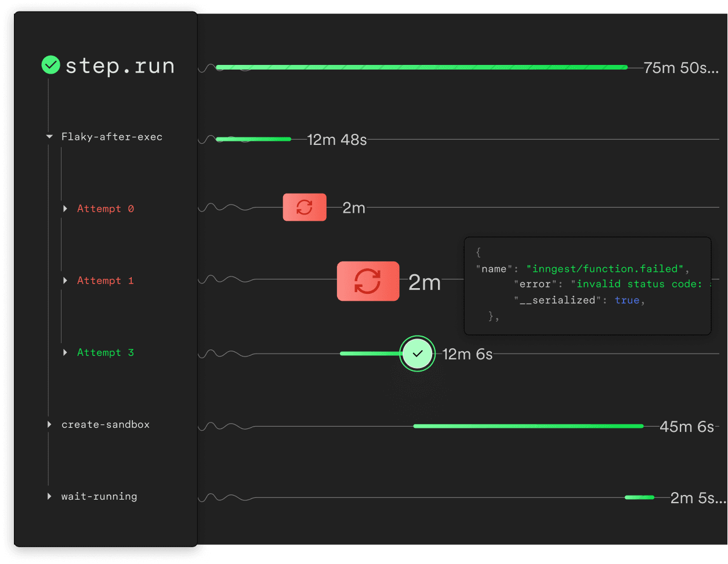
Task: Click the Flaky-after-exec green duration bar
Action: pos(253,139)
